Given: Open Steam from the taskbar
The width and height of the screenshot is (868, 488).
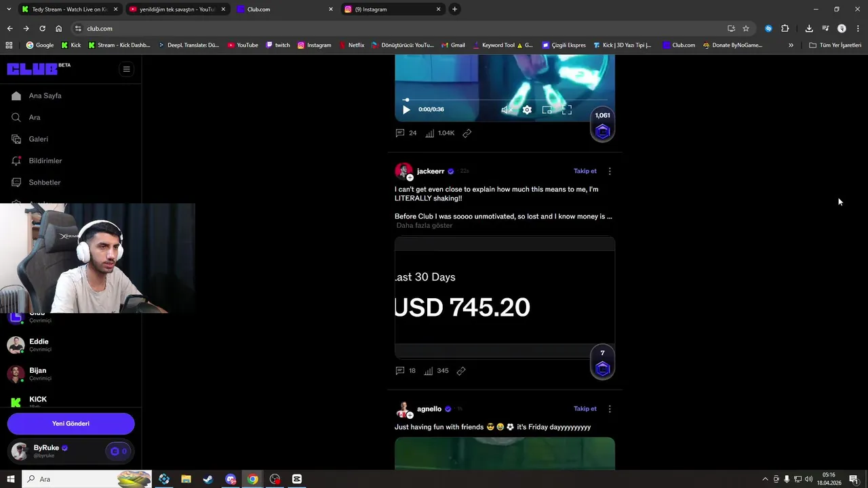Looking at the screenshot, I should pyautogui.click(x=208, y=479).
